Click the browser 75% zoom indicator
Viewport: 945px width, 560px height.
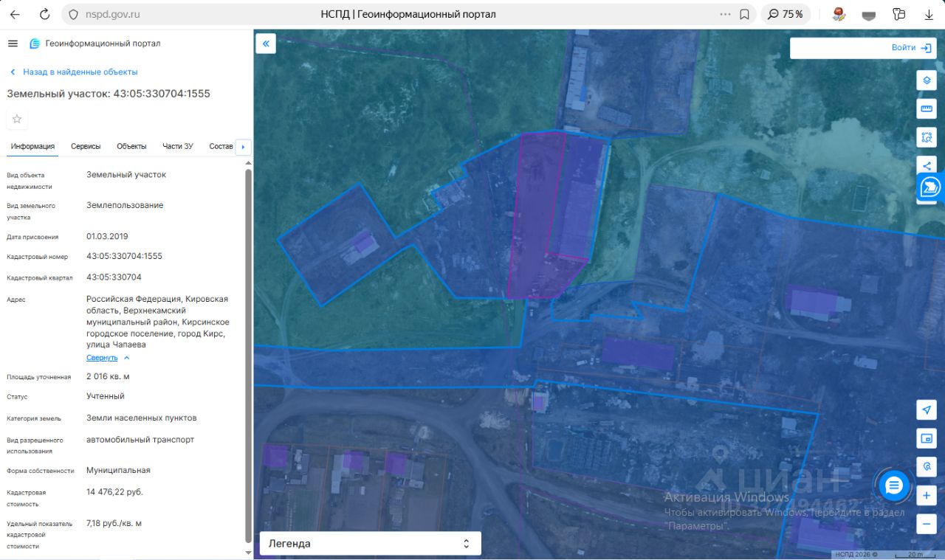pos(786,14)
